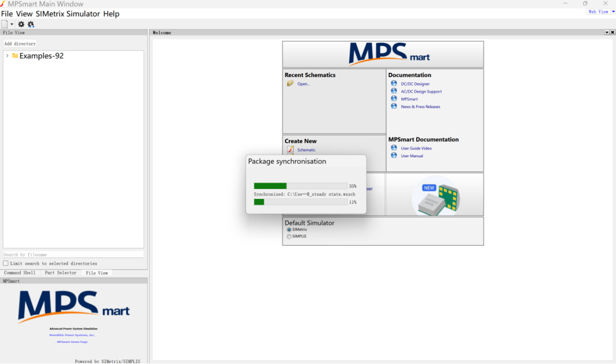The image size is (616, 364).
Task: Click the globe icon beside User Manual
Action: (x=394, y=156)
